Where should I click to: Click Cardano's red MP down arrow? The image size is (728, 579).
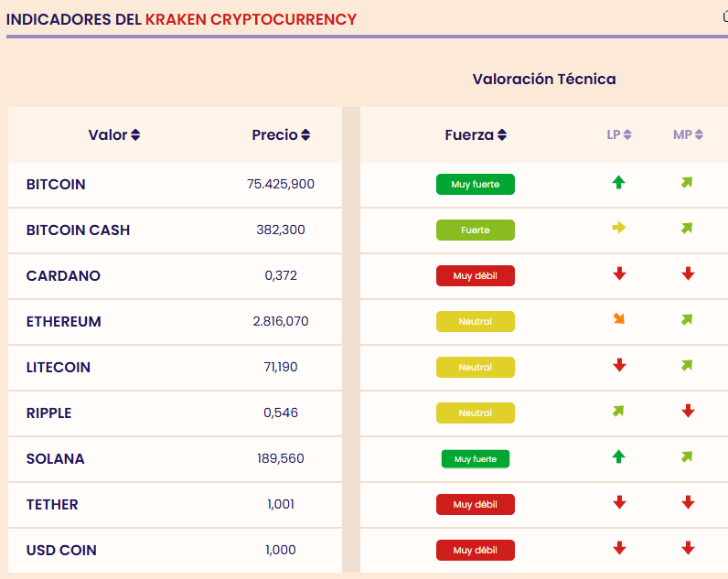(x=688, y=274)
